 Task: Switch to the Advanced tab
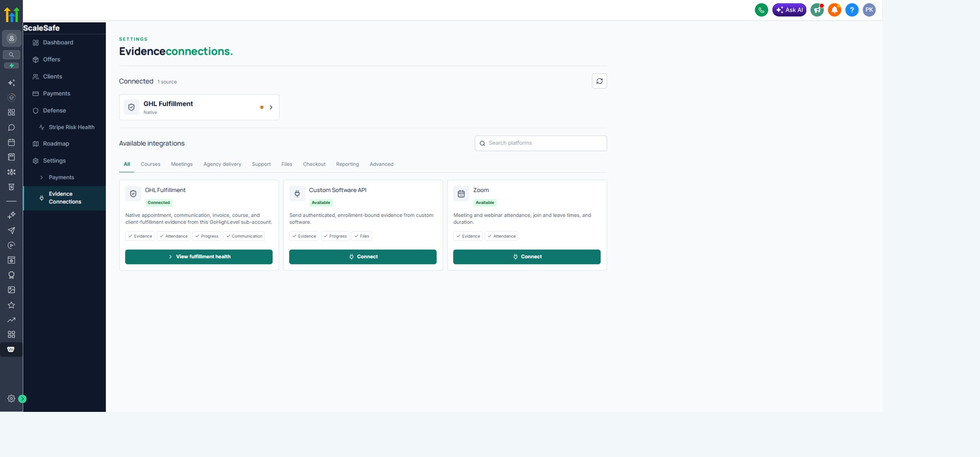[x=381, y=164]
